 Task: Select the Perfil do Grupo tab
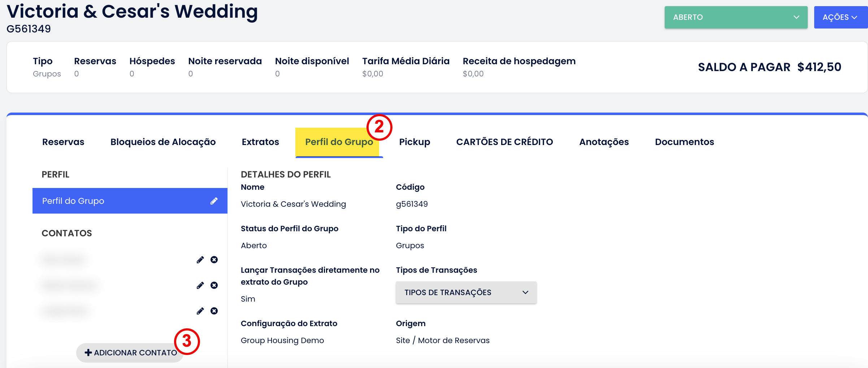point(339,142)
